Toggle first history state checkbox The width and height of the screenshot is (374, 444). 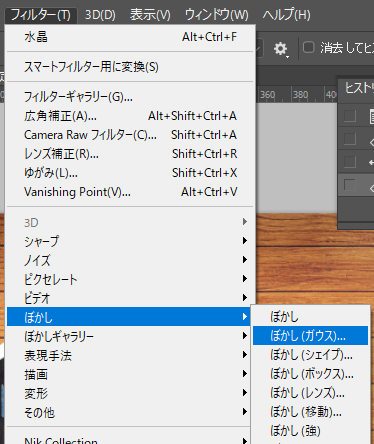coord(350,116)
